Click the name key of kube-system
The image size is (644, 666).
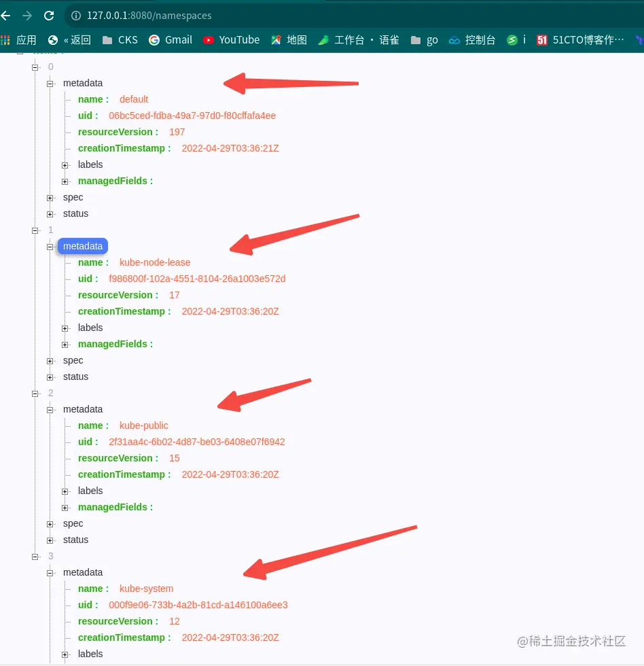tap(93, 589)
